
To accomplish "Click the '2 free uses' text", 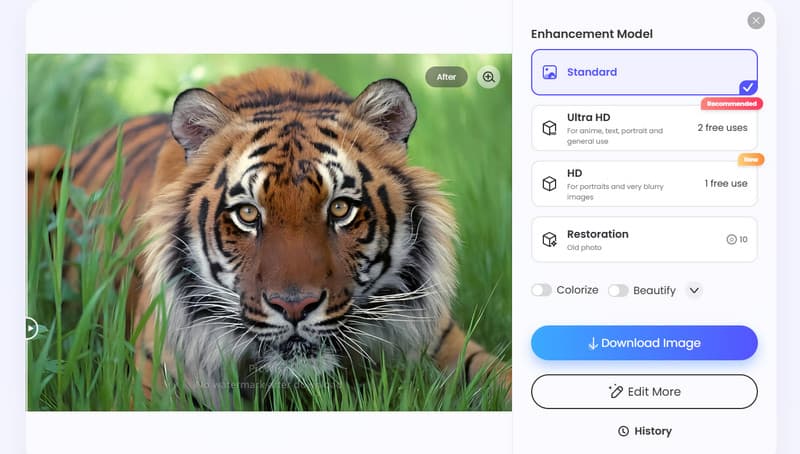I will pyautogui.click(x=722, y=128).
